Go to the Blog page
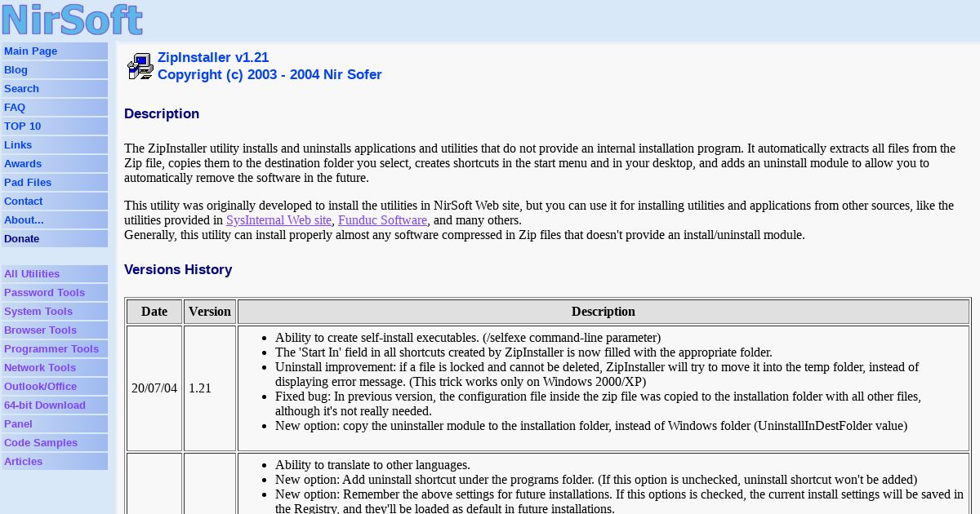The width and height of the screenshot is (980, 514). 55,70
